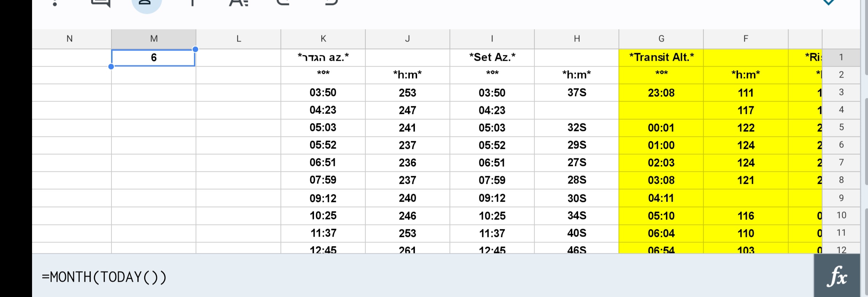Select the *Set Az.* header cell
The image size is (868, 297).
[x=492, y=57]
